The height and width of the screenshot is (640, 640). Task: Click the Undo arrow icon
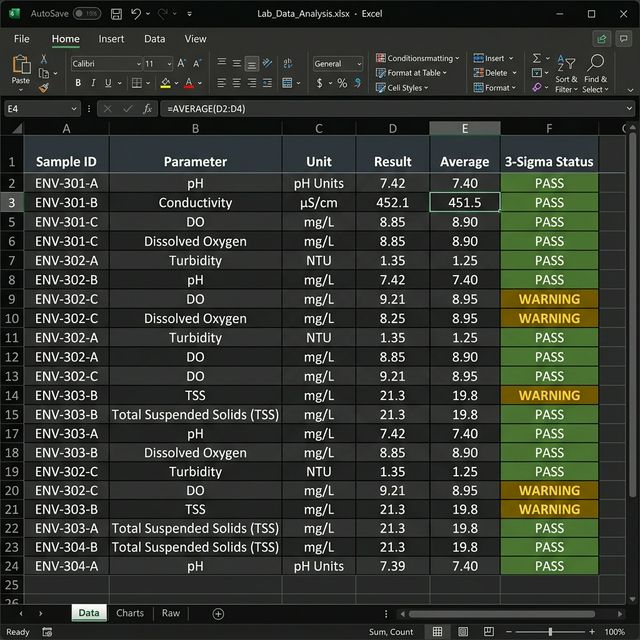pyautogui.click(x=136, y=14)
